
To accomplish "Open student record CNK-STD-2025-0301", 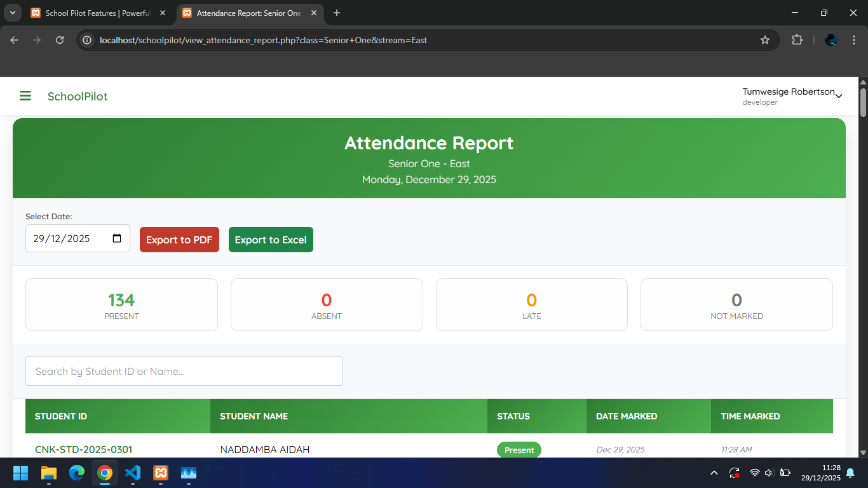I will [x=83, y=449].
